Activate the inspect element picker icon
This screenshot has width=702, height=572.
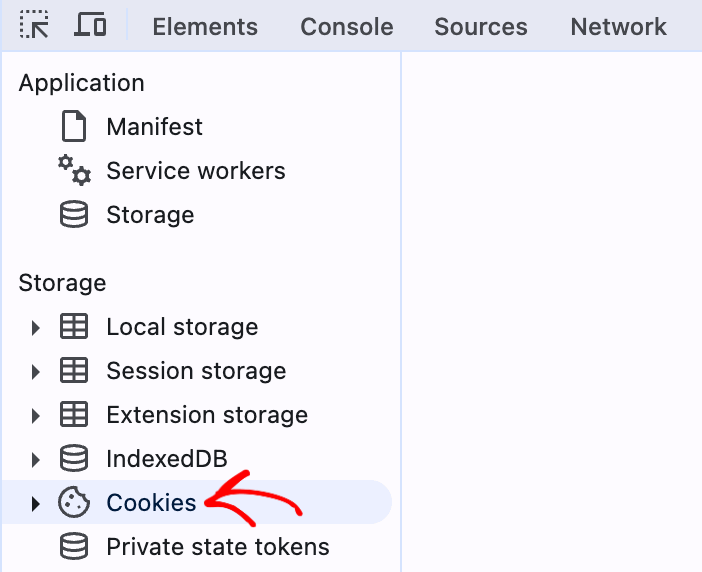click(x=34, y=25)
